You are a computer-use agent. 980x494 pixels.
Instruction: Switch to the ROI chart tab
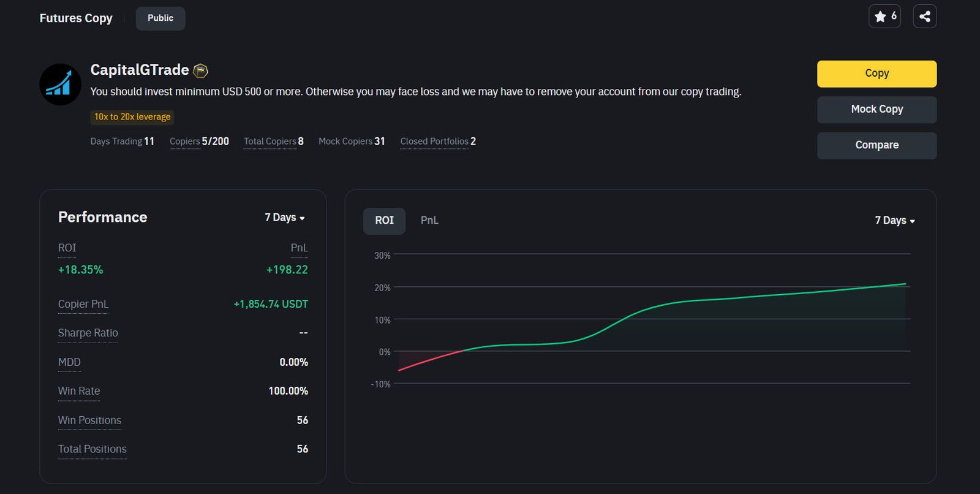click(384, 221)
